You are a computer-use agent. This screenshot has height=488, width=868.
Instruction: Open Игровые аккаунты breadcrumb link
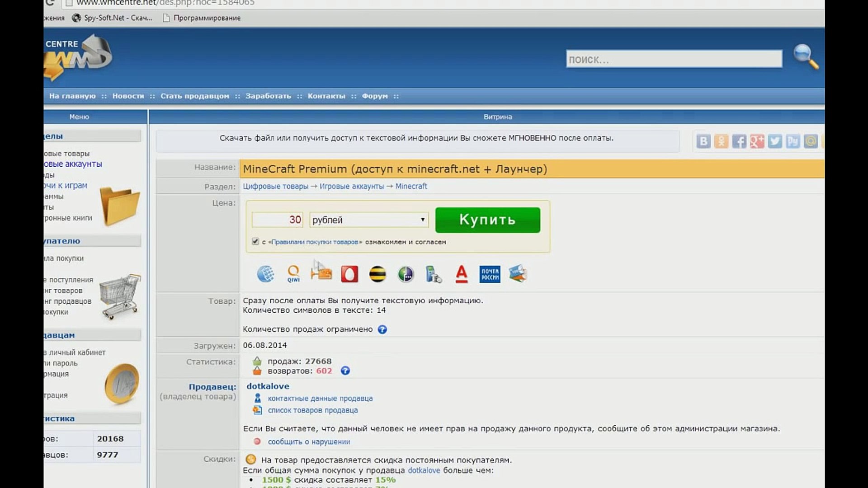tap(352, 186)
